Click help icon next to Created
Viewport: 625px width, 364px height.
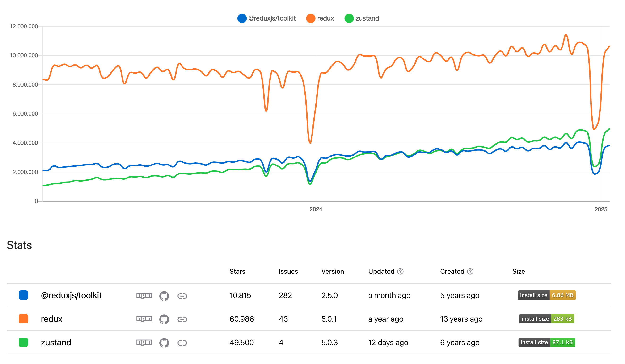[470, 272]
